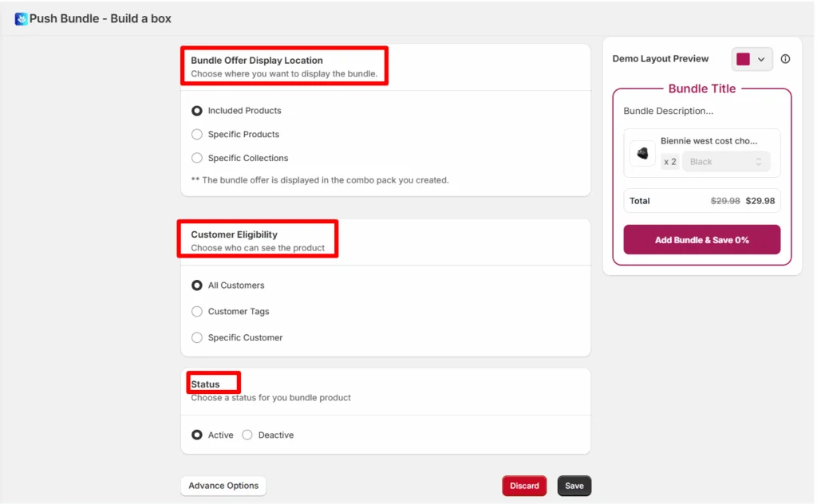
Task: Click the magenta color swatch in preview header
Action: click(743, 59)
